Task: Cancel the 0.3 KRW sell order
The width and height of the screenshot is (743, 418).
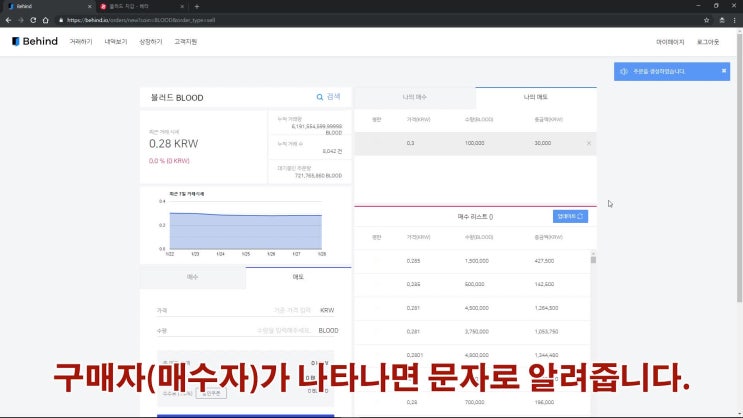Action: pyautogui.click(x=589, y=143)
